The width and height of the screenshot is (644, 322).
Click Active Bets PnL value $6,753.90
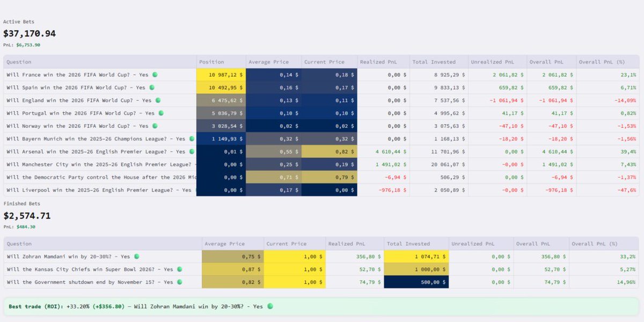pos(28,45)
